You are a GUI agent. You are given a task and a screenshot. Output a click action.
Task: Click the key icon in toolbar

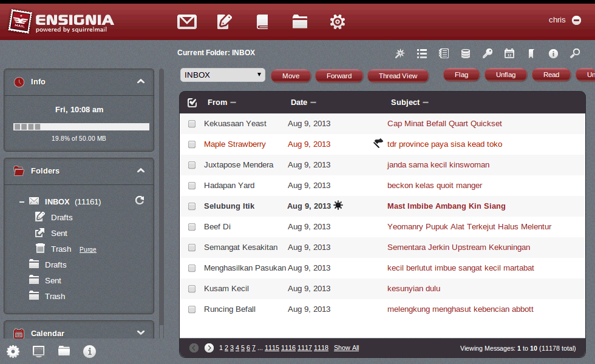[x=487, y=53]
